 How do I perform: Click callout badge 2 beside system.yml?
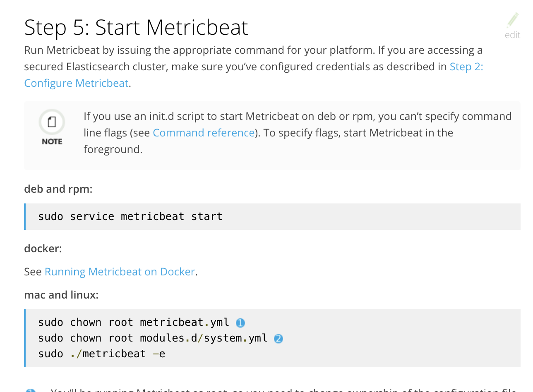click(278, 338)
